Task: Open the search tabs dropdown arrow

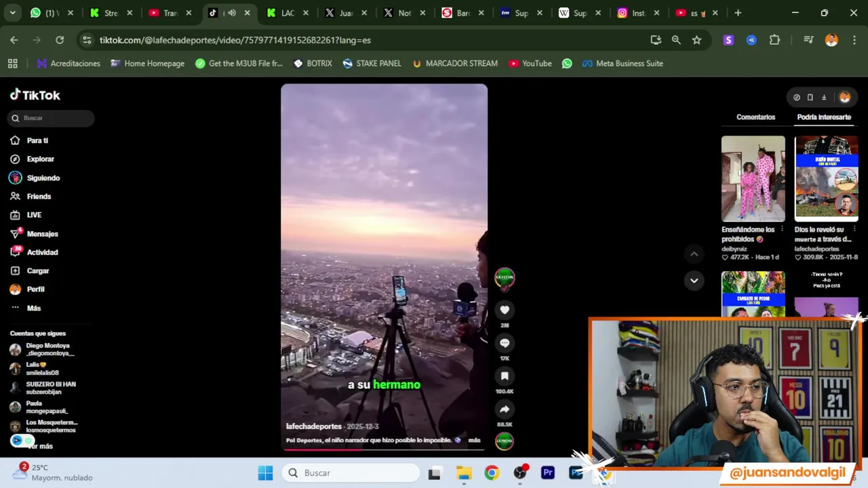Action: pyautogui.click(x=12, y=13)
